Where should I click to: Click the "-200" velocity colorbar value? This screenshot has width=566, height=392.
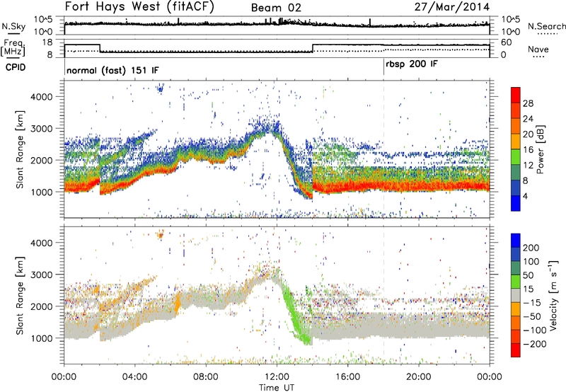(x=534, y=344)
